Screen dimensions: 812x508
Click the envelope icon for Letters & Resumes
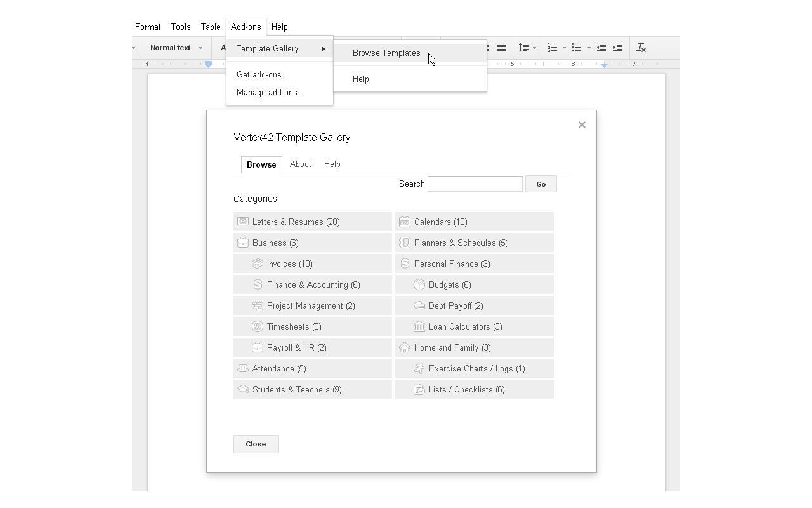point(243,222)
